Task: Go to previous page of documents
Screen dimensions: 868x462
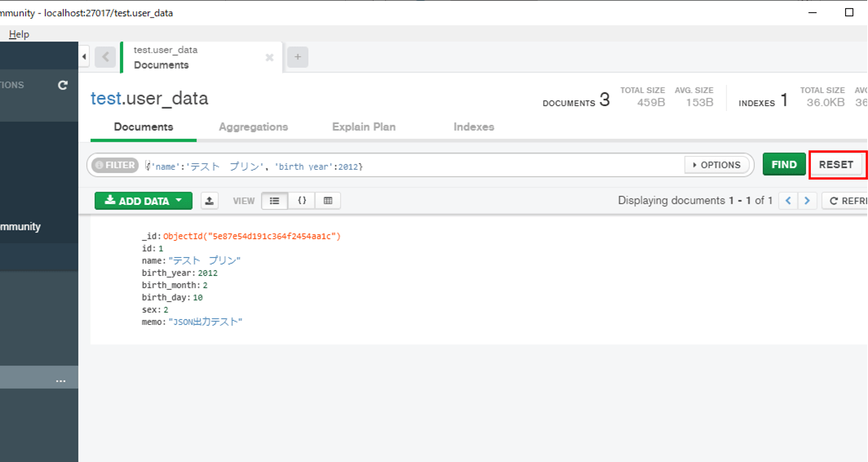Action: (x=788, y=201)
